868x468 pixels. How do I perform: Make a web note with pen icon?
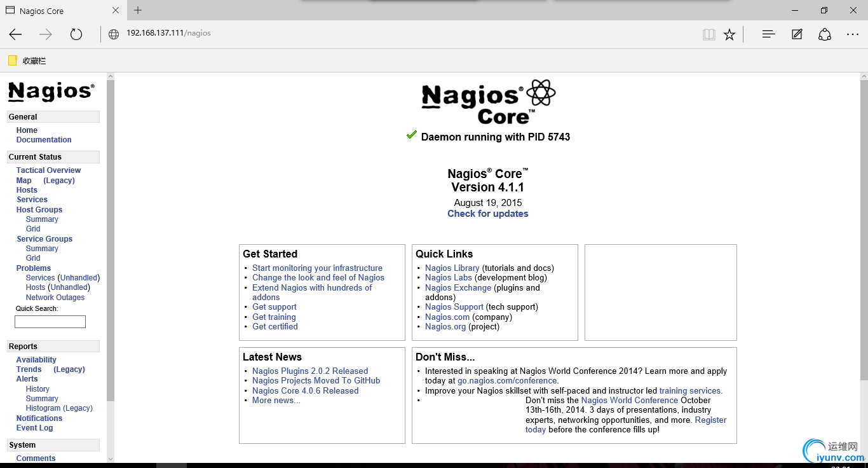click(x=797, y=34)
